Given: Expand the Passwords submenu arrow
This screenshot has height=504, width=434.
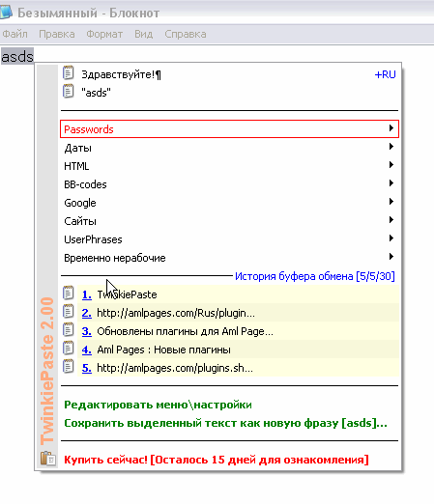Looking at the screenshot, I should tap(391, 128).
